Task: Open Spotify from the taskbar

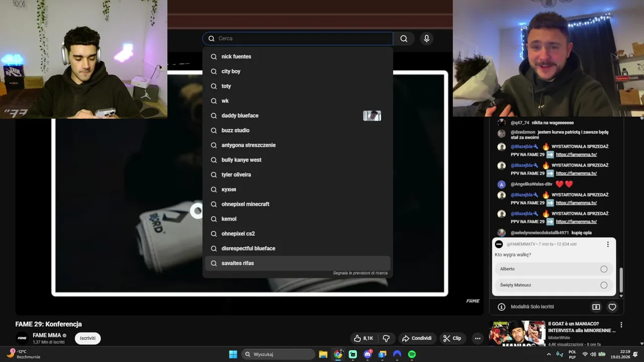Action: click(x=412, y=354)
